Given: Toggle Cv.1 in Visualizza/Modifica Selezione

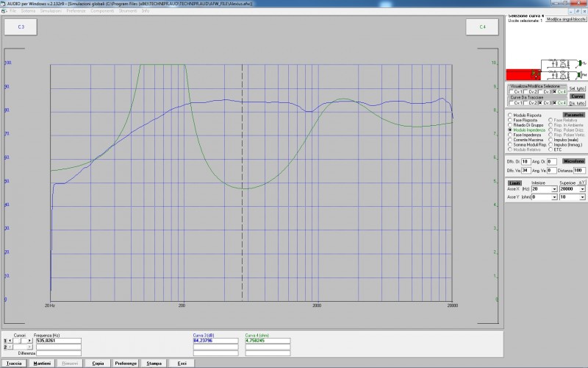Looking at the screenshot, I should click(517, 91).
